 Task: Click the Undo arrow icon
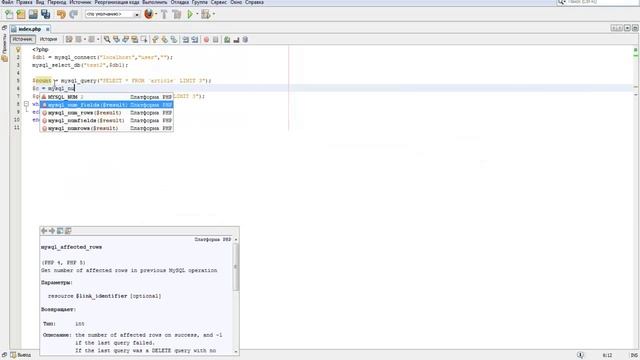(x=61, y=14)
